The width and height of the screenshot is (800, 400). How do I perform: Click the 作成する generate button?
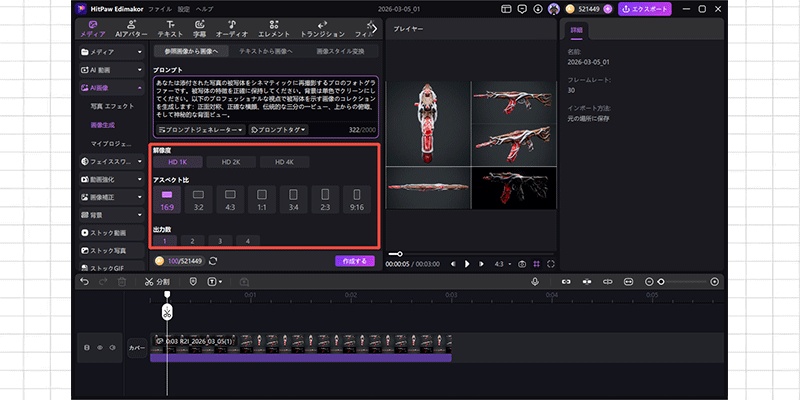[x=355, y=261]
